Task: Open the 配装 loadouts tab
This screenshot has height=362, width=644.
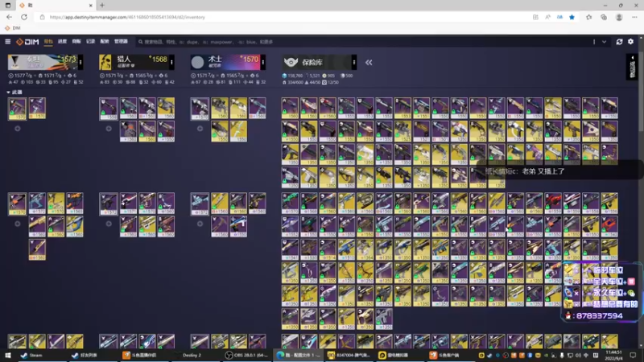Action: click(x=105, y=42)
